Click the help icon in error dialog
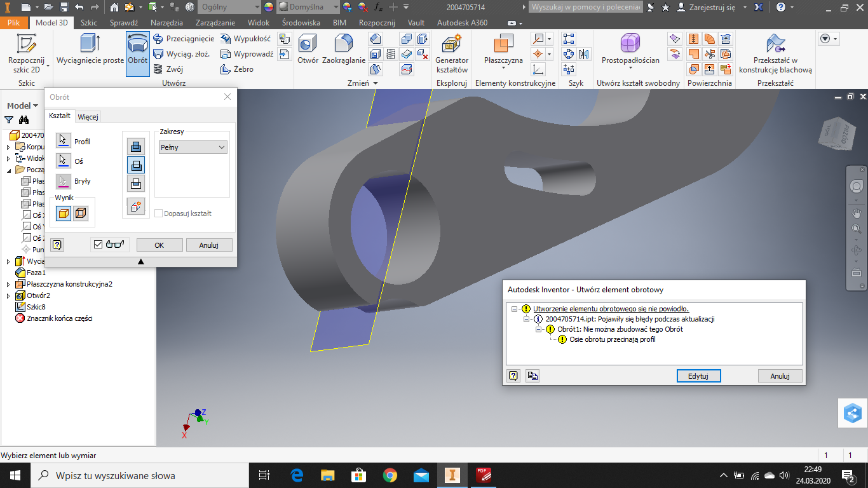This screenshot has width=868, height=488. click(x=514, y=376)
